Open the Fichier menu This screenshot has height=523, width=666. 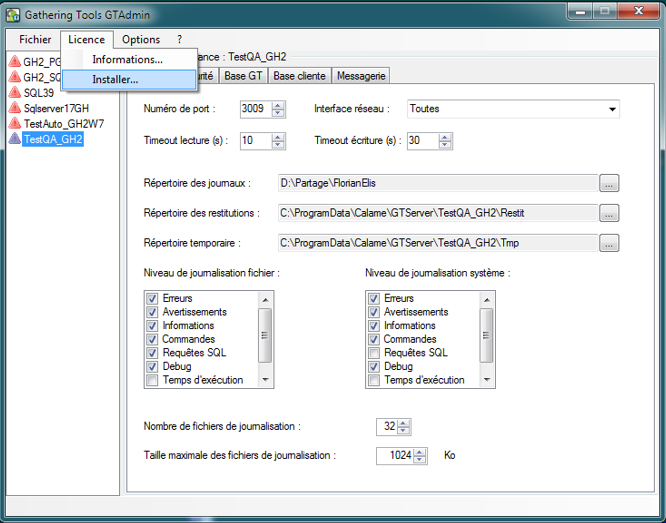point(35,40)
